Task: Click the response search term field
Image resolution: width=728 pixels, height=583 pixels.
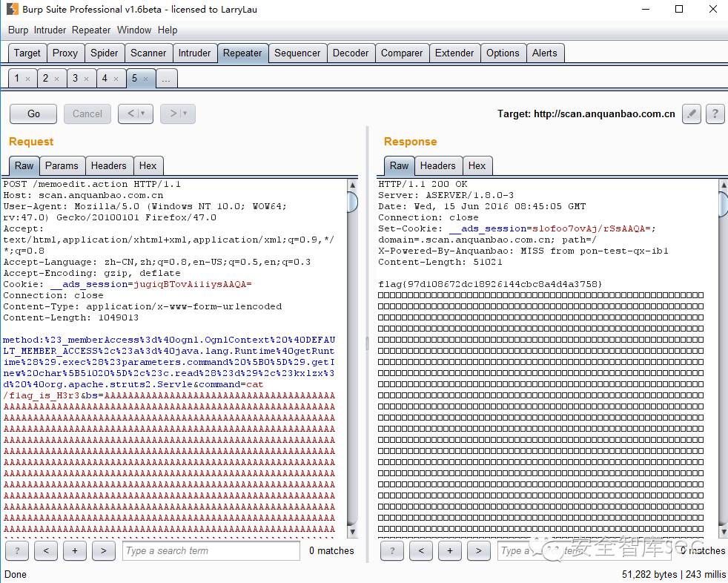Action: tap(584, 551)
